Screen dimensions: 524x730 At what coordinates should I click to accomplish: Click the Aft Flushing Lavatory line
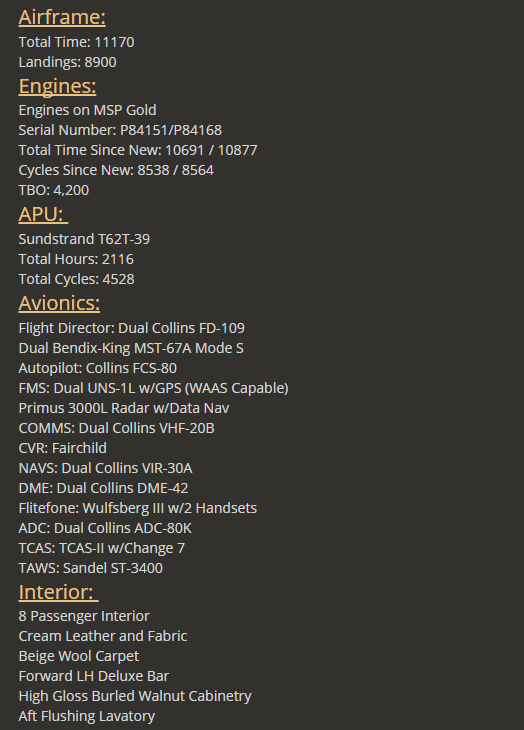87,716
